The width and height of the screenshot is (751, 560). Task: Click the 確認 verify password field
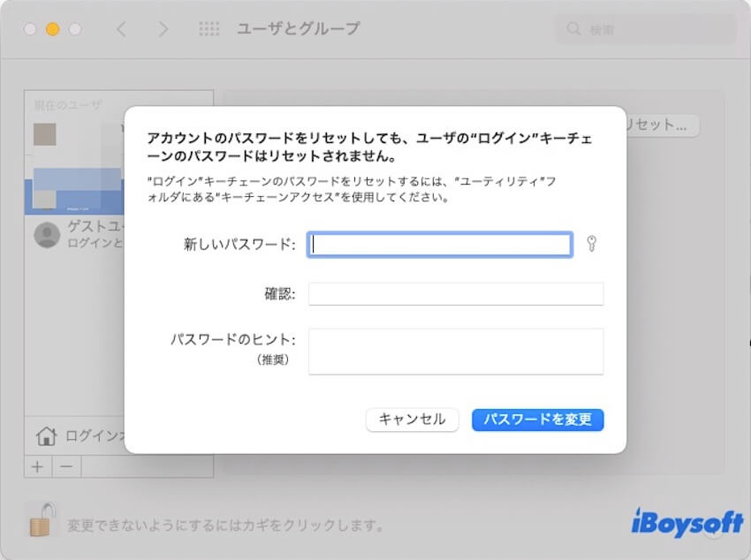click(456, 294)
